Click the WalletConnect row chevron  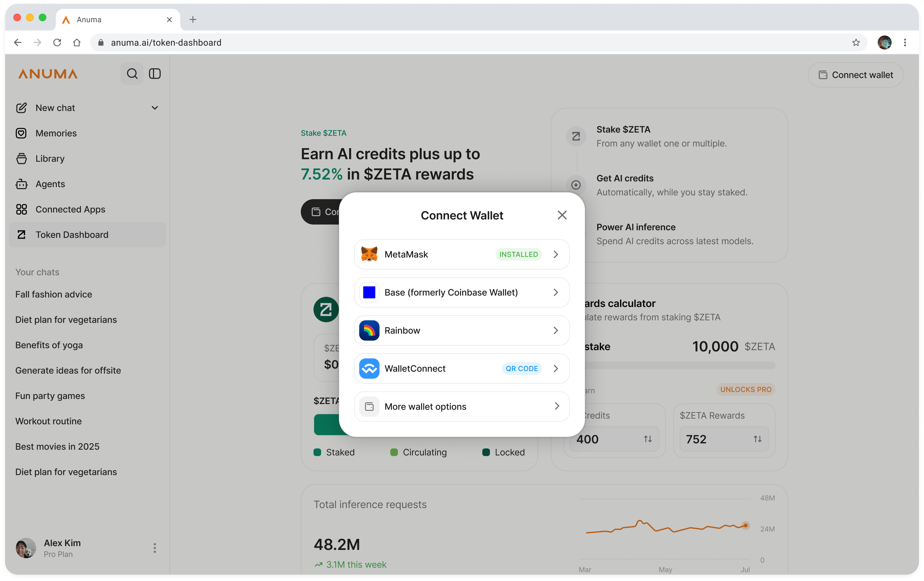[x=556, y=368]
